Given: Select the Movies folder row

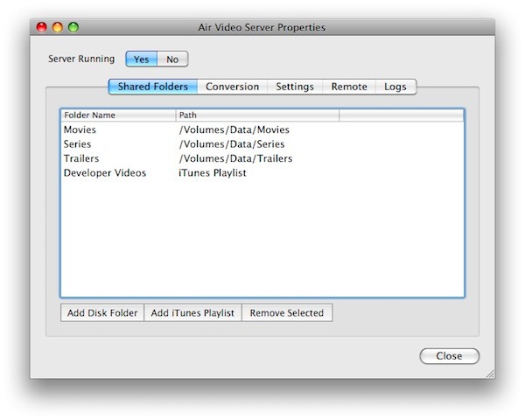Looking at the screenshot, I should pyautogui.click(x=262, y=129).
